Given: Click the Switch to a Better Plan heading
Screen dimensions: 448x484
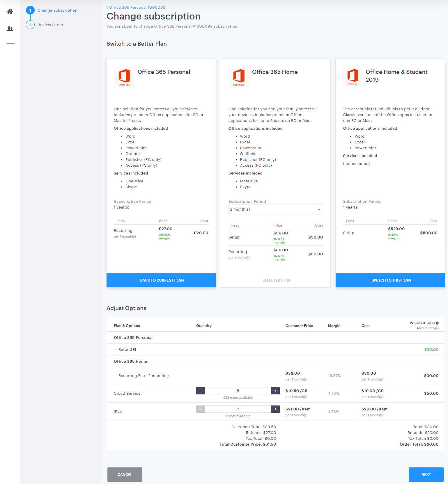Looking at the screenshot, I should coord(137,44).
